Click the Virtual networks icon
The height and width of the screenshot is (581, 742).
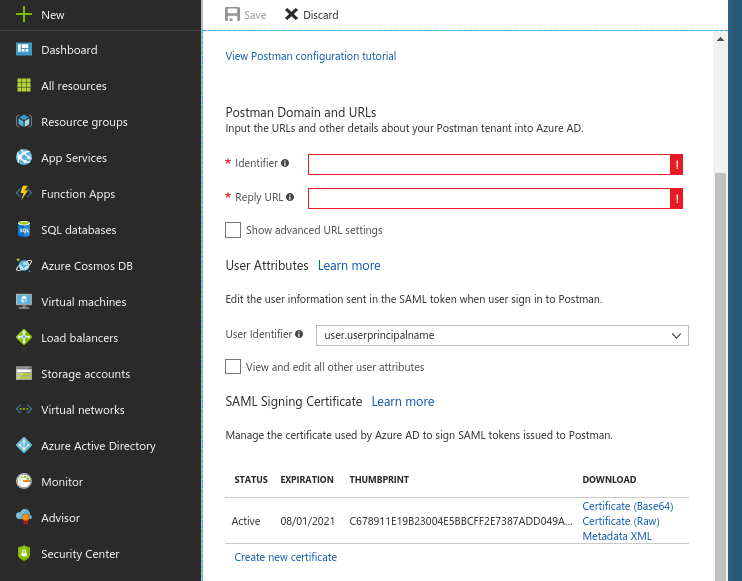coord(24,409)
